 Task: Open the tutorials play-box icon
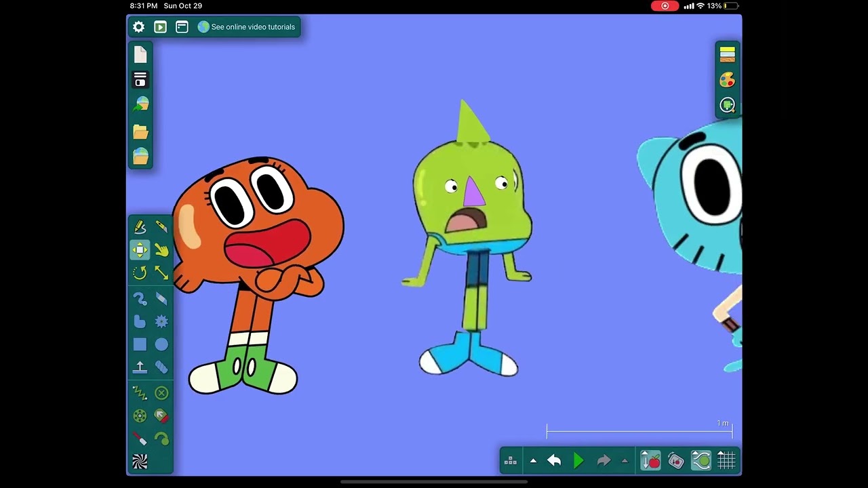tap(160, 27)
